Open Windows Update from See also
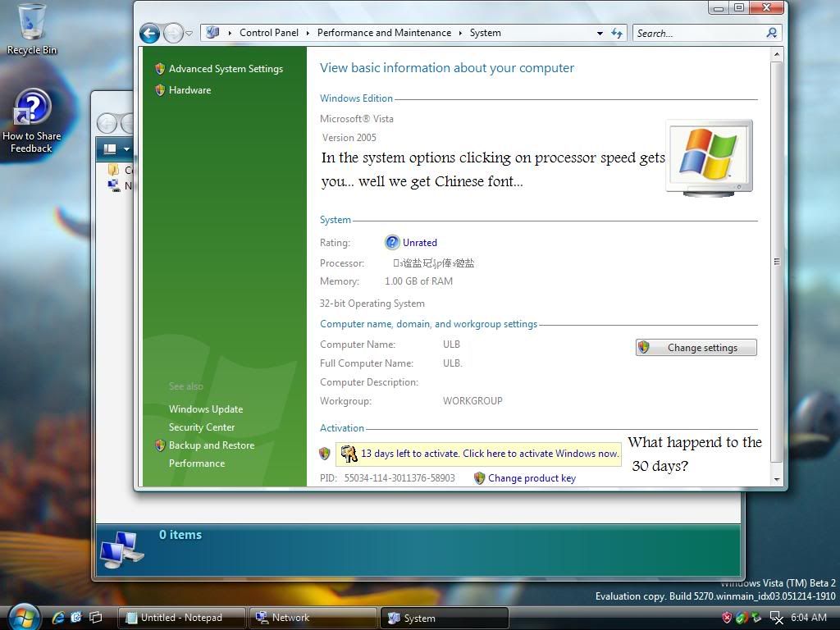Screen dimensions: 840x630 pos(206,409)
